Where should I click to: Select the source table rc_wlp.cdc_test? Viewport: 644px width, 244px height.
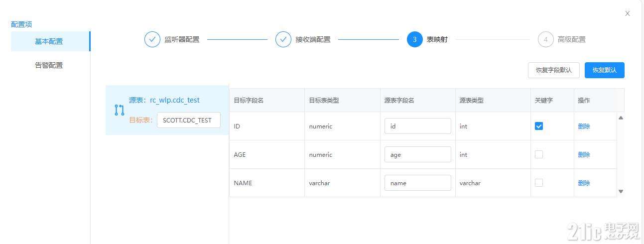click(164, 100)
